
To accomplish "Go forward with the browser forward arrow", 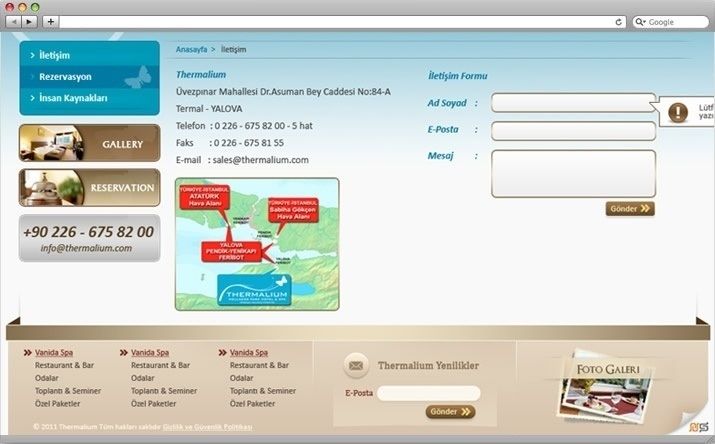I will pyautogui.click(x=29, y=21).
